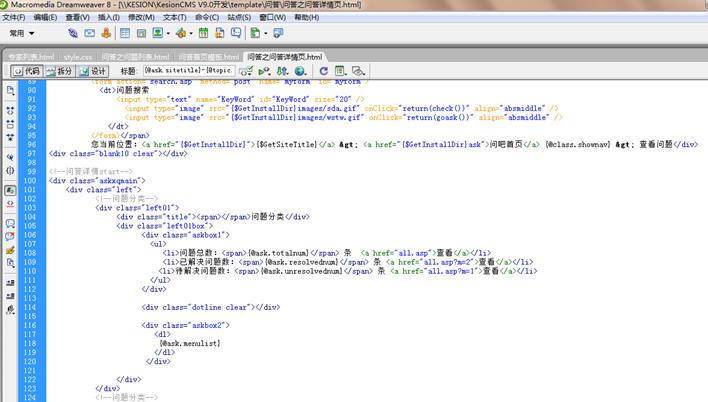Insert a Hyperlink from the Common bar
This screenshot has height=402, width=708.
click(73, 33)
